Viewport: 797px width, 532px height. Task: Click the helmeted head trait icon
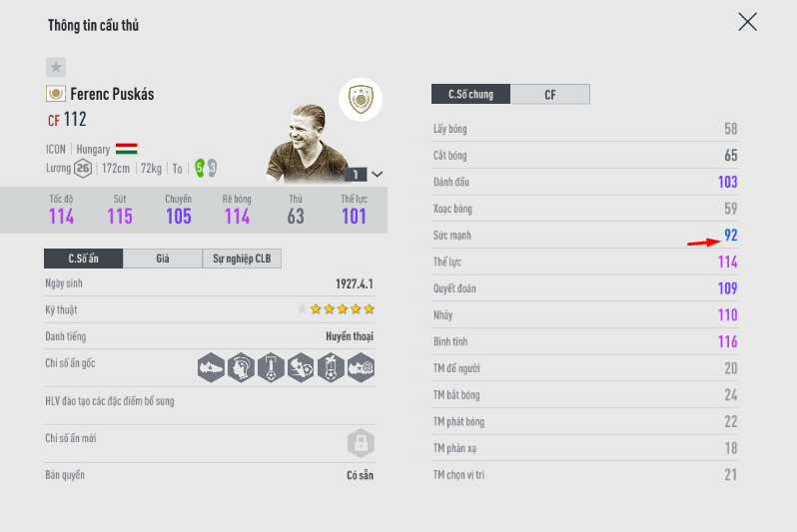click(x=241, y=367)
